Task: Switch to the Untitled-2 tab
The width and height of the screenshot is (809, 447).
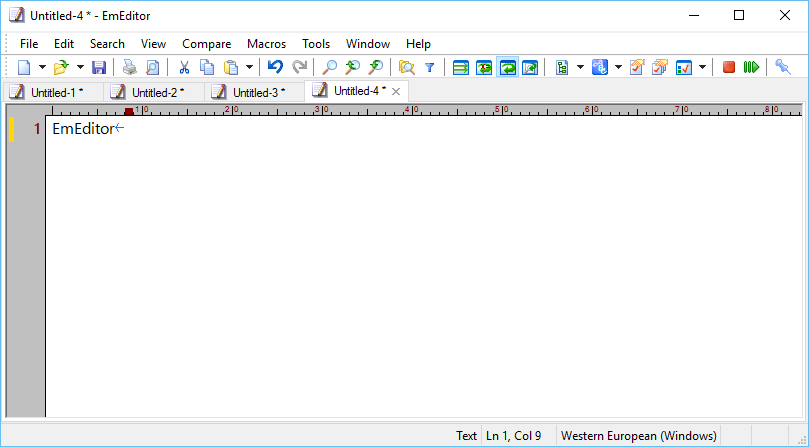Action: coord(154,92)
